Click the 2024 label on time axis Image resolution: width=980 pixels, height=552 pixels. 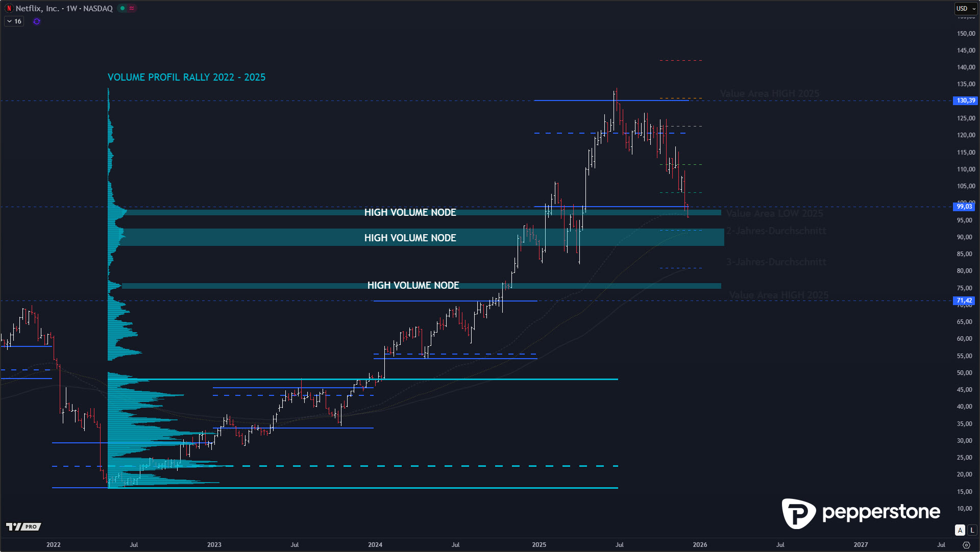(x=375, y=544)
